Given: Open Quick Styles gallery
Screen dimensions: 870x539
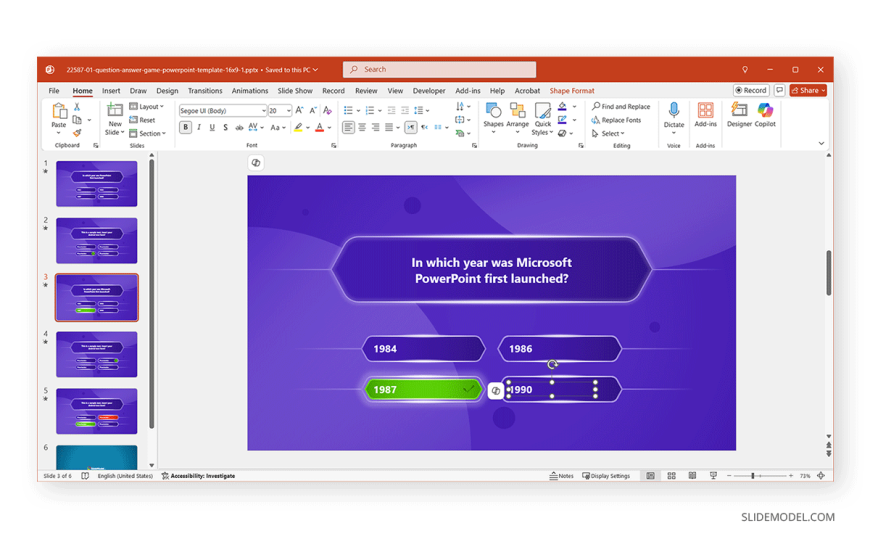Looking at the screenshot, I should (x=542, y=118).
